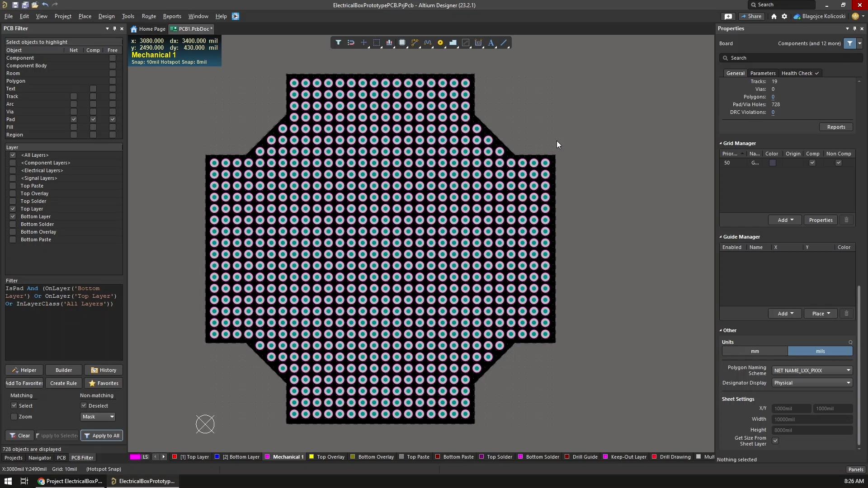868x488 pixels.
Task: Open the Guide Manager Place dropdown
Action: tap(821, 314)
